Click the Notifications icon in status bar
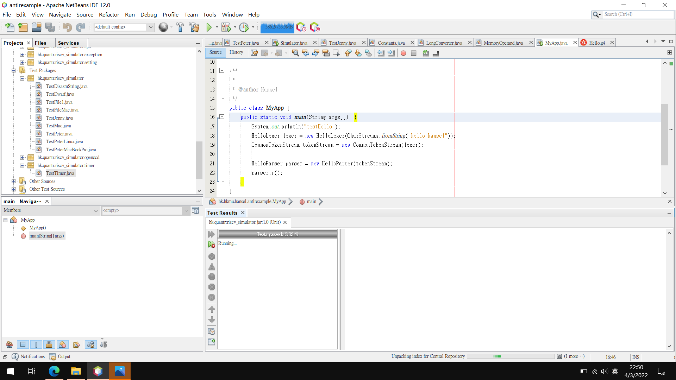Viewport: 676px width, 380px height. click(15, 357)
